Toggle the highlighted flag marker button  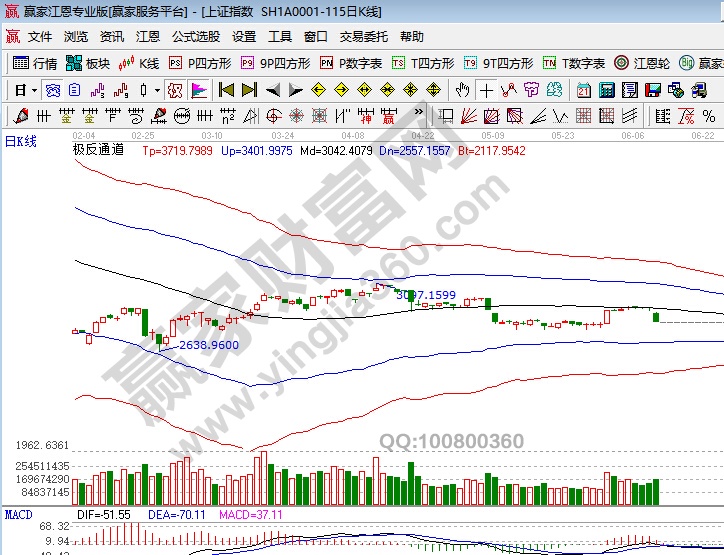198,89
